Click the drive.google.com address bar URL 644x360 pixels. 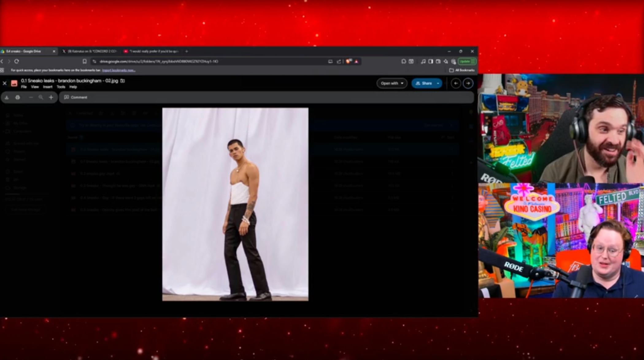(x=159, y=61)
